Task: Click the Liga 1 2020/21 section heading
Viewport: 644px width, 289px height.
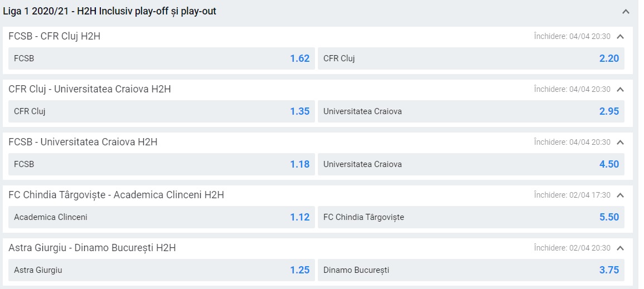Action: click(x=110, y=11)
